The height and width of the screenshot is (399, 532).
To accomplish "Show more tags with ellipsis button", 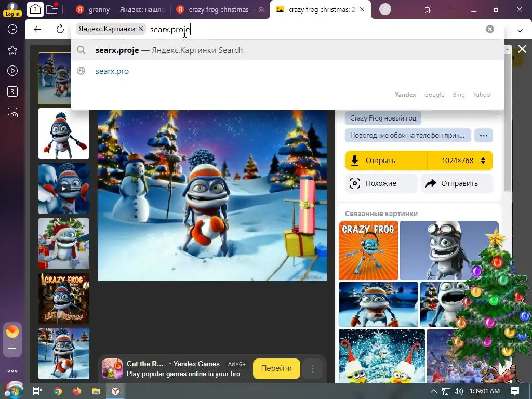I will (484, 136).
